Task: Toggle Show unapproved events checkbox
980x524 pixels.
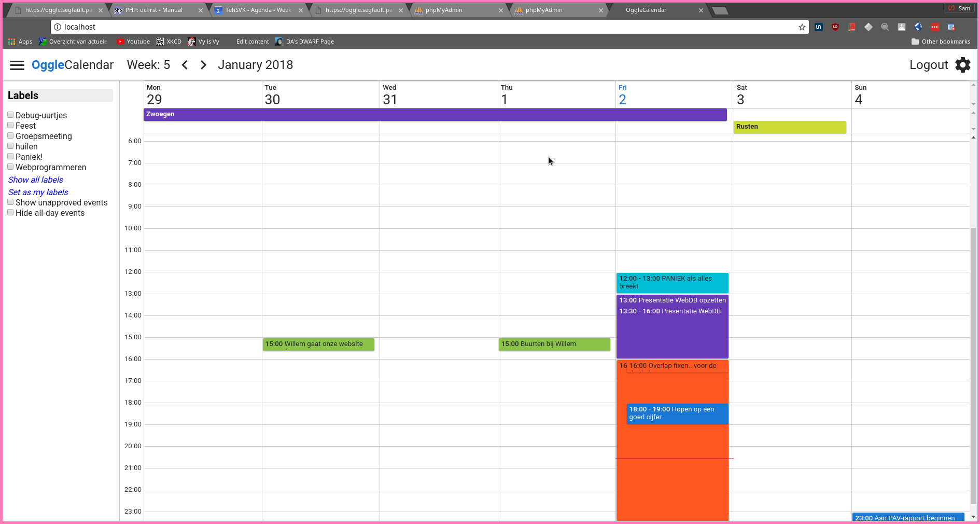Action: click(10, 202)
